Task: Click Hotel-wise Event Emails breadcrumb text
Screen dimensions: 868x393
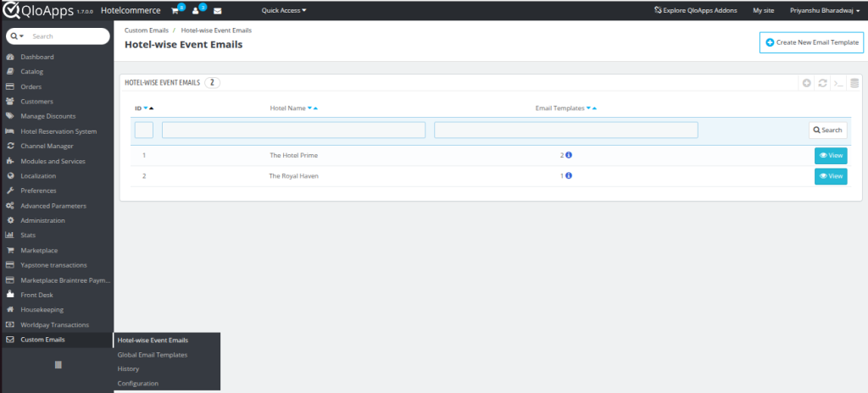Action: point(216,30)
